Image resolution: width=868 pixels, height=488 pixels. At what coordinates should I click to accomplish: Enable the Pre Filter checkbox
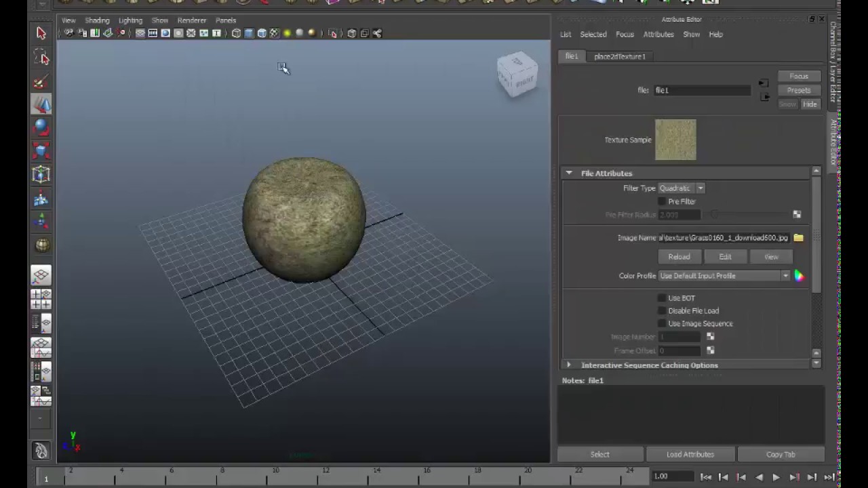(662, 201)
